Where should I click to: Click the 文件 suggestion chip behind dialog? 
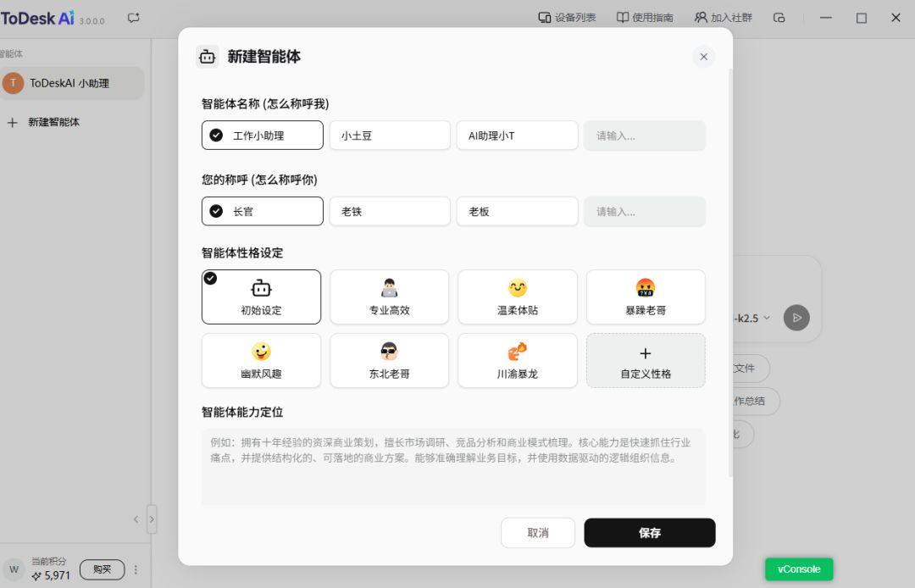pos(751,368)
